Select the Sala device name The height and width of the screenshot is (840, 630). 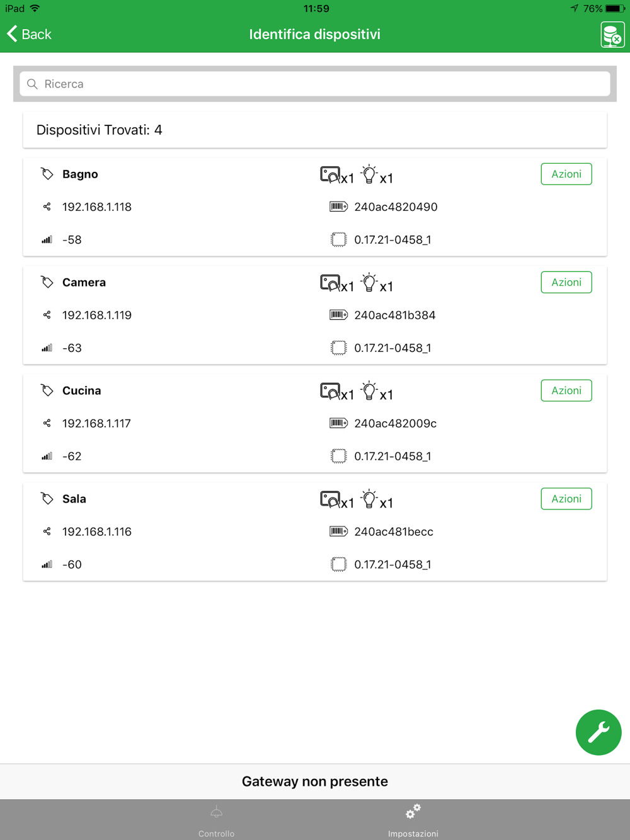74,499
